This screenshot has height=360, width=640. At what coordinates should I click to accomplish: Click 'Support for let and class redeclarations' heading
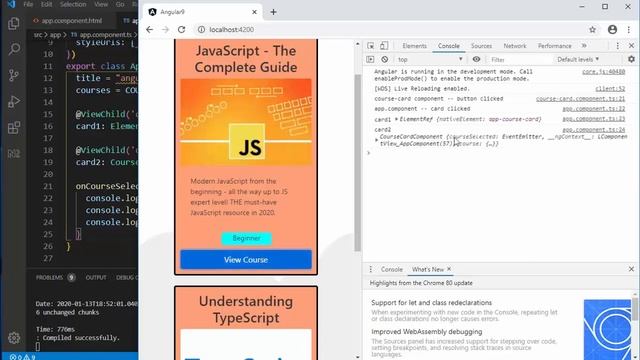431,303
